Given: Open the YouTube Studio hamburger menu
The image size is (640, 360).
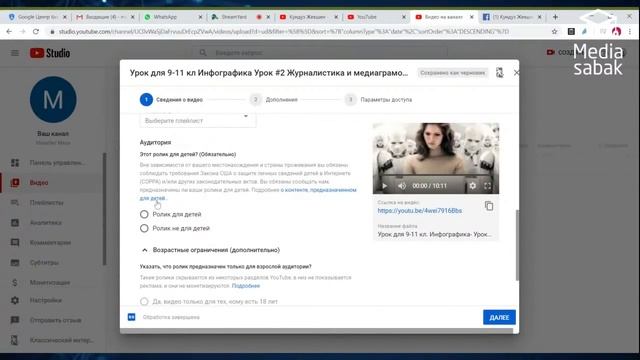Looking at the screenshot, I should click(15, 53).
